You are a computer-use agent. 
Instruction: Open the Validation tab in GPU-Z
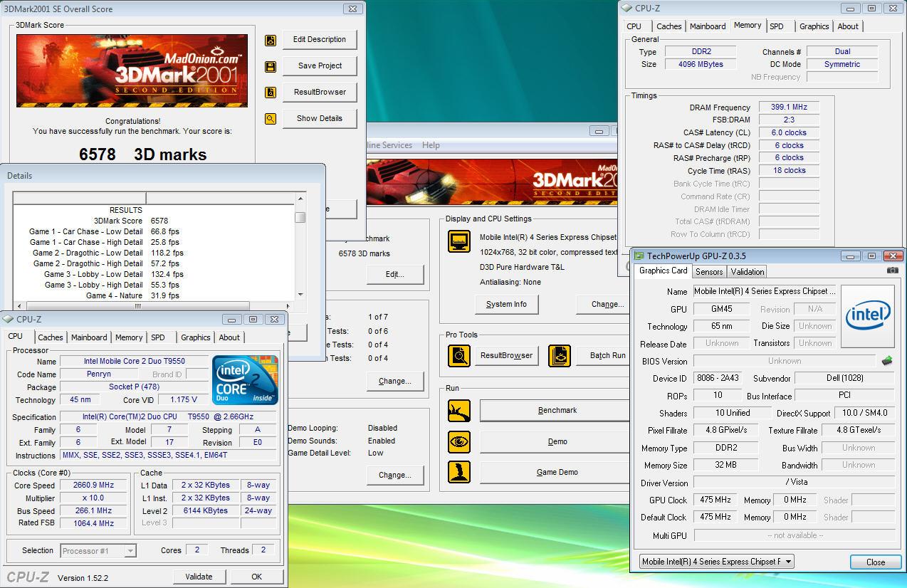pos(748,272)
